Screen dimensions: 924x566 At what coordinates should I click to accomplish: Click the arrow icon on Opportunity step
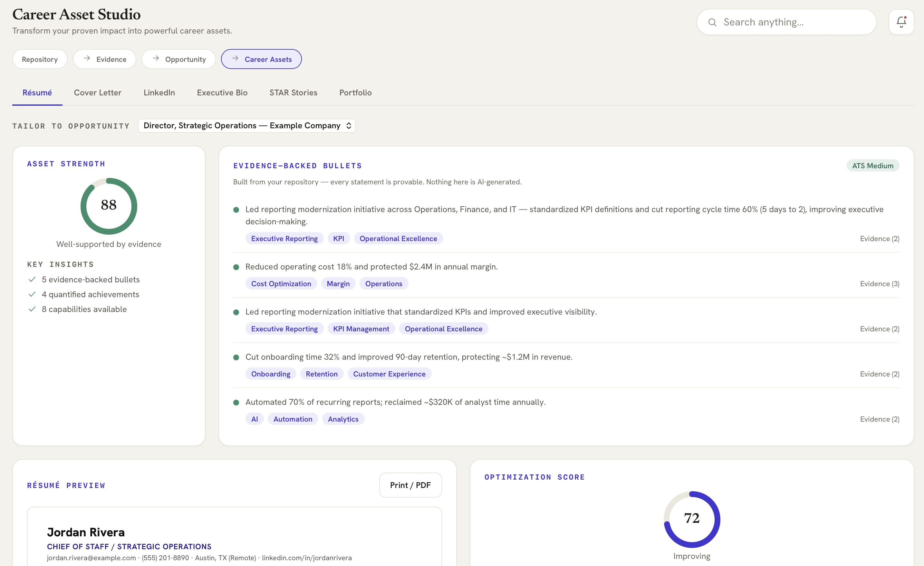tap(156, 58)
